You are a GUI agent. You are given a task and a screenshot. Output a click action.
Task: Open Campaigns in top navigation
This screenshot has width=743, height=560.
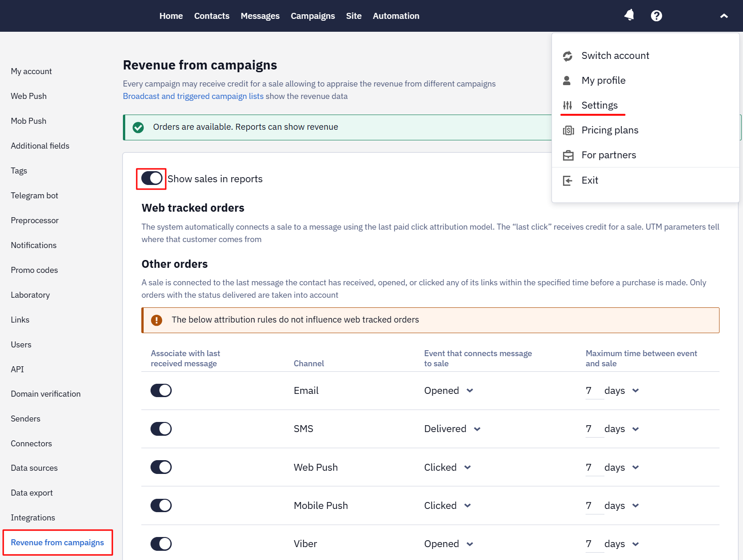click(x=313, y=16)
